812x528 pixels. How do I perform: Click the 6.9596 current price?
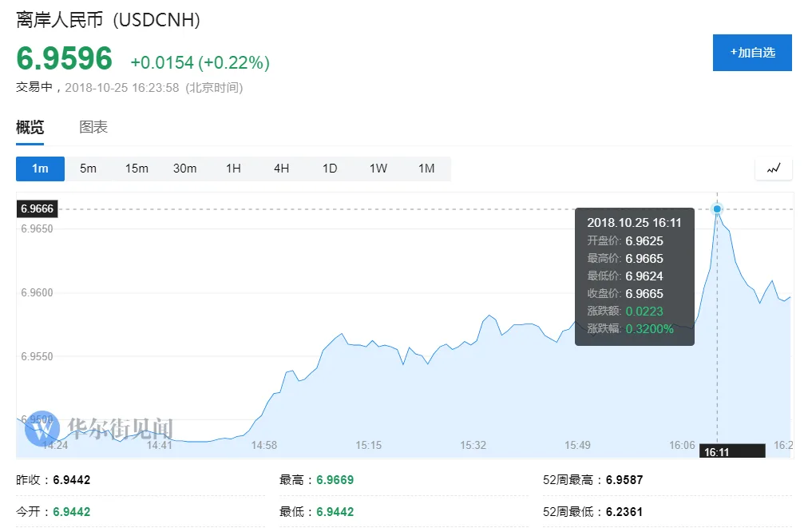pyautogui.click(x=64, y=58)
